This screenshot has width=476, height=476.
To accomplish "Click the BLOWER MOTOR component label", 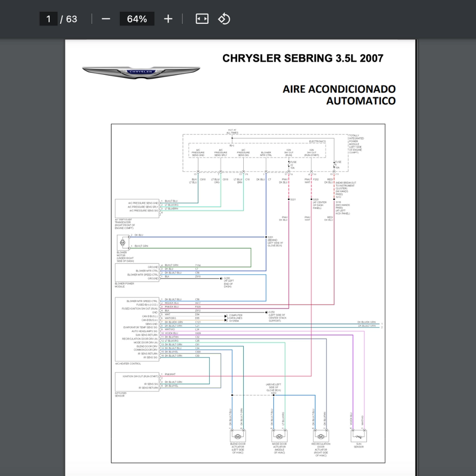I will (125, 257).
